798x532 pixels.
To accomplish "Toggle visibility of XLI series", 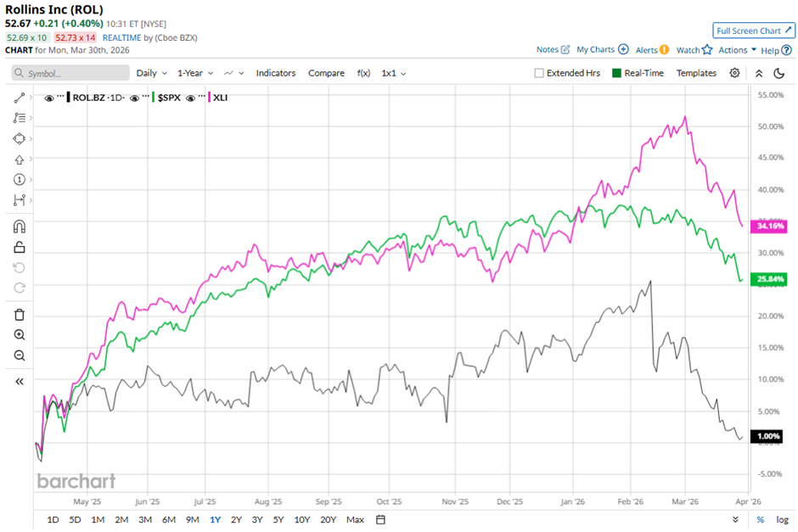I will 190,98.
